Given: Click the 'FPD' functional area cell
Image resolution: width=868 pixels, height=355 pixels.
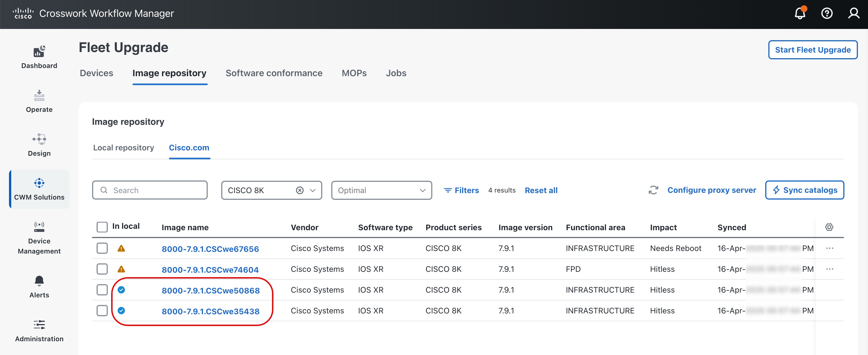Looking at the screenshot, I should 573,269.
